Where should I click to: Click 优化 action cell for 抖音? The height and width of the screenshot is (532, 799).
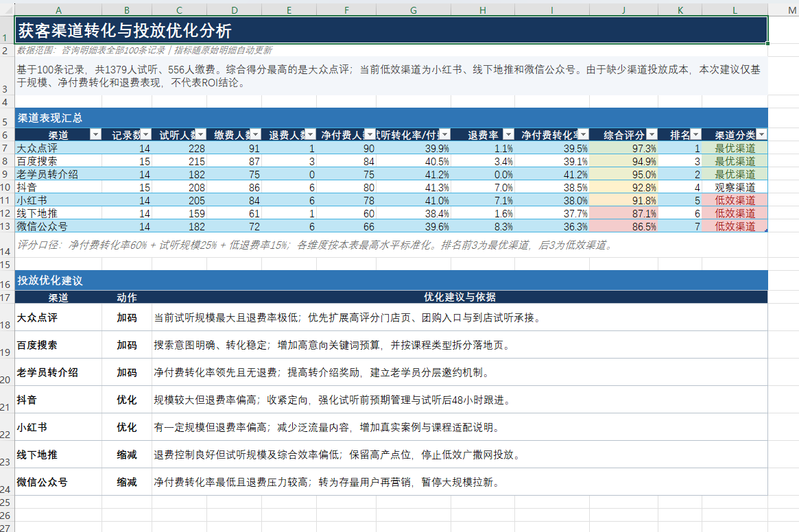pyautogui.click(x=127, y=400)
